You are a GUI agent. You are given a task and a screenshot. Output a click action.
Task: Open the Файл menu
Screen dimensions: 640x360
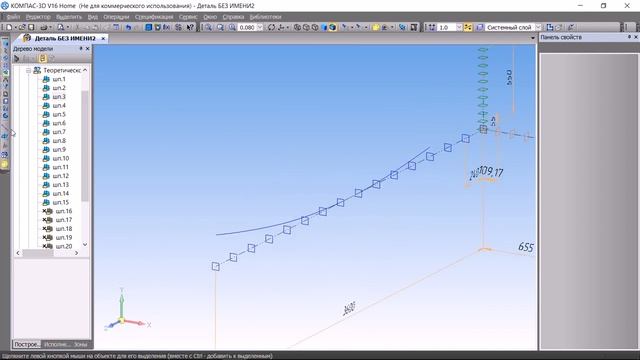click(x=13, y=17)
